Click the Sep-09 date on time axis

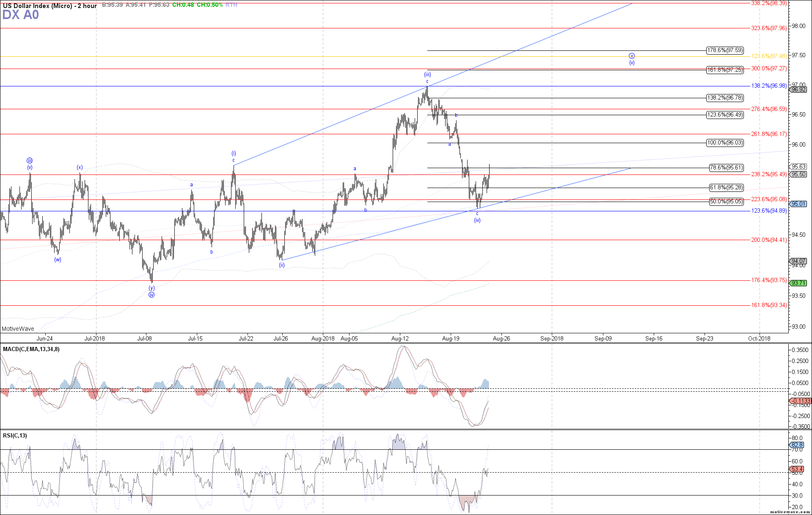603,338
